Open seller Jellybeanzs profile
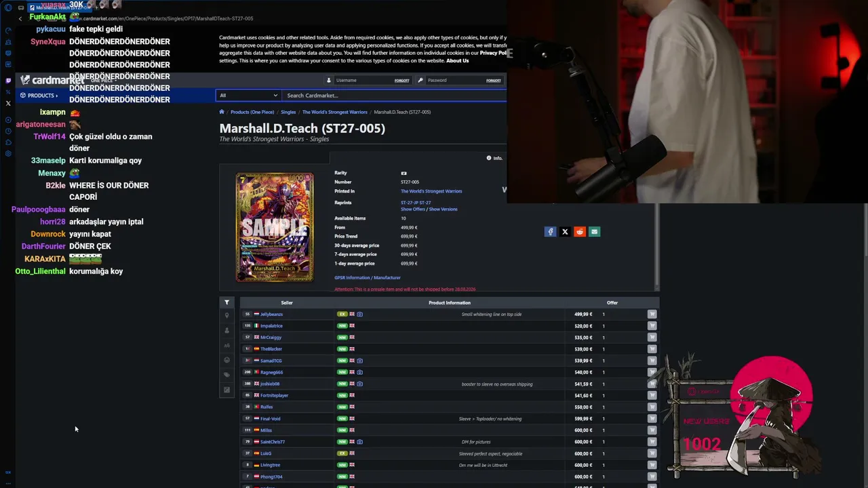Screen dimensions: 868x488 [271, 314]
